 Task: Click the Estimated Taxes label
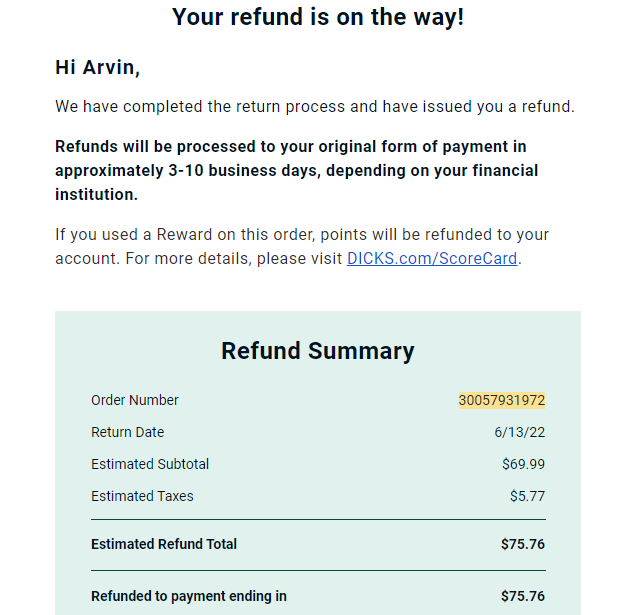tap(142, 496)
